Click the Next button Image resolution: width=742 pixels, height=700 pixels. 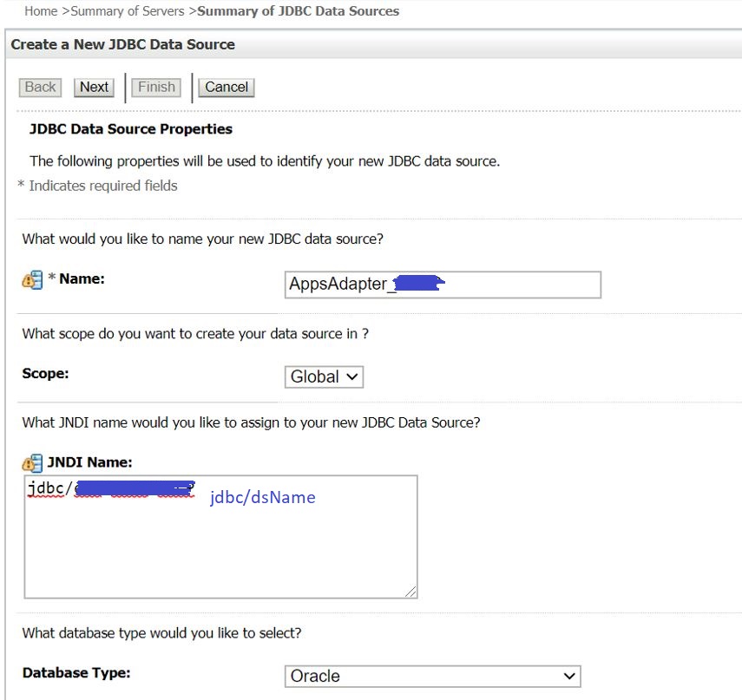coord(93,87)
